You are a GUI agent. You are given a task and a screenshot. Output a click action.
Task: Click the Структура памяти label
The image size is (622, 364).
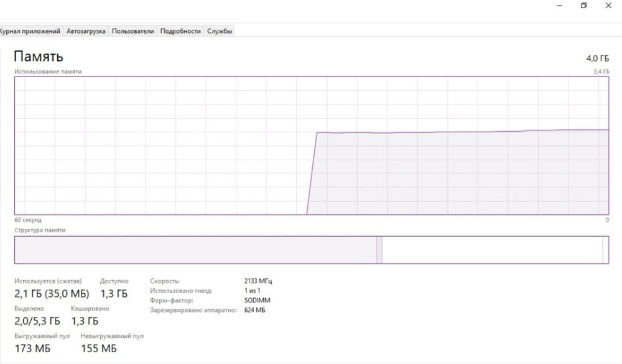[x=40, y=230]
